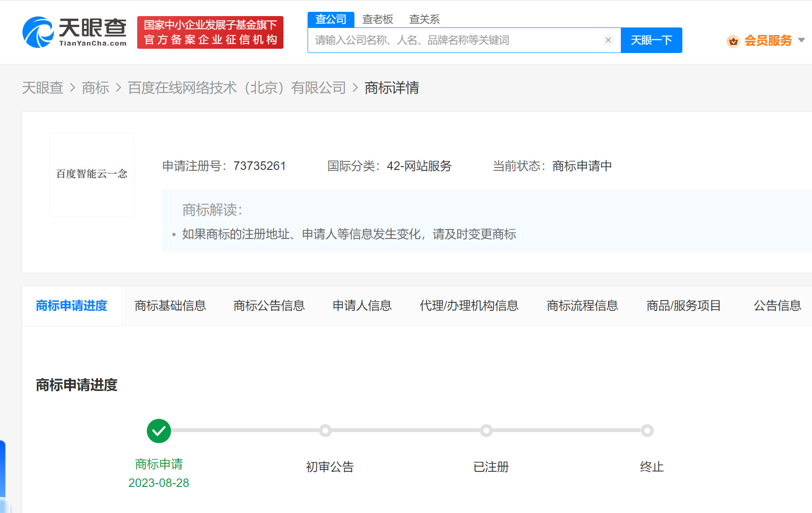
Task: Switch to the 商标公告信息 tab
Action: [268, 306]
